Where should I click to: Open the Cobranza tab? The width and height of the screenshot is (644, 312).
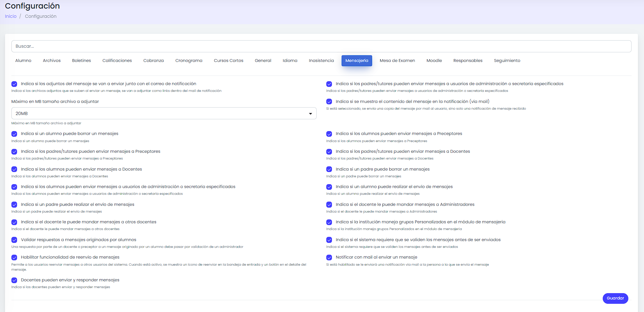[153, 61]
